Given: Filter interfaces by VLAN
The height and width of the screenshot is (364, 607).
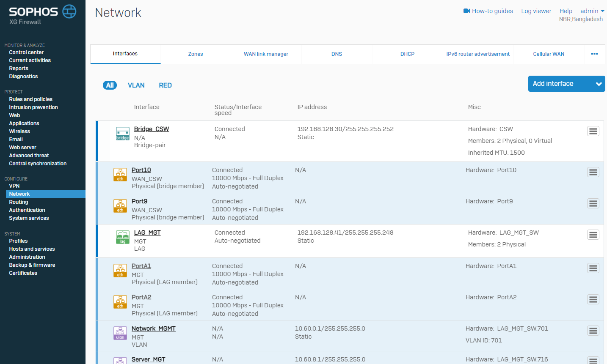Looking at the screenshot, I should tap(136, 85).
